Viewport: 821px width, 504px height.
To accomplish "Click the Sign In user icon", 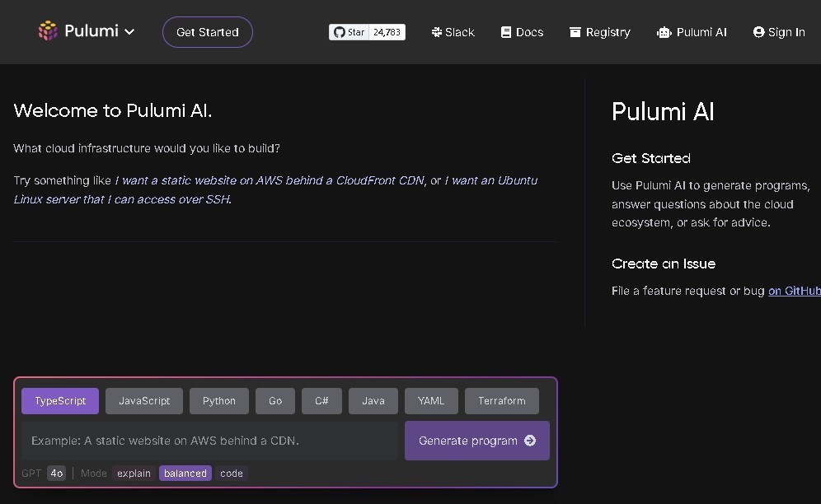I will (x=758, y=32).
